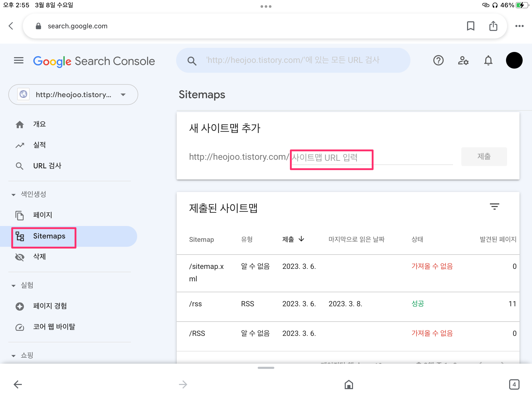The height and width of the screenshot is (399, 532).
Task: Tap the browser bookmark icon
Action: point(470,26)
